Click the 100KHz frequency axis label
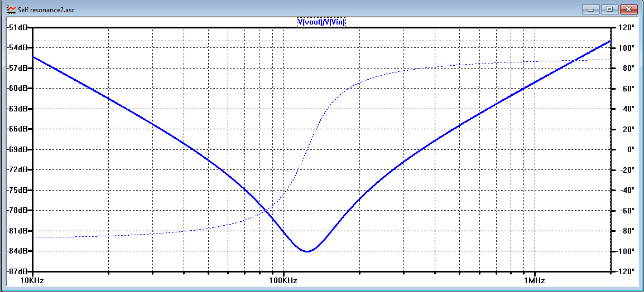Viewport: 644px width, 292px height. pos(283,281)
